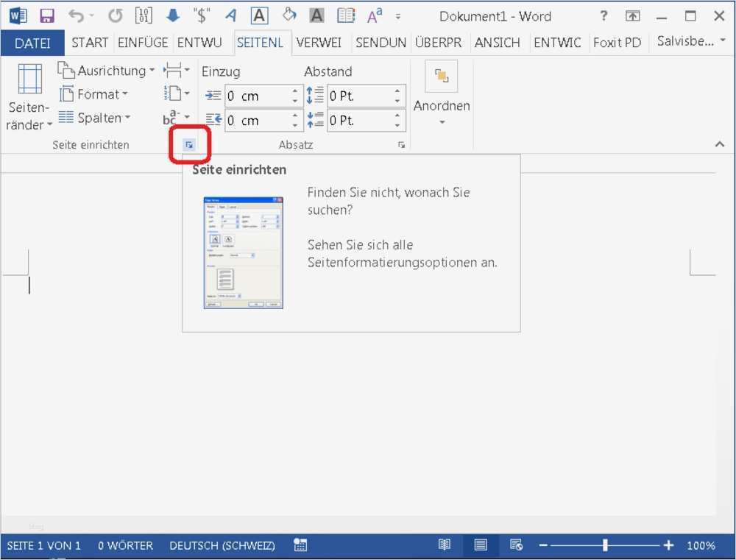Open the Seite einrichten dialog launcher

pyautogui.click(x=190, y=144)
